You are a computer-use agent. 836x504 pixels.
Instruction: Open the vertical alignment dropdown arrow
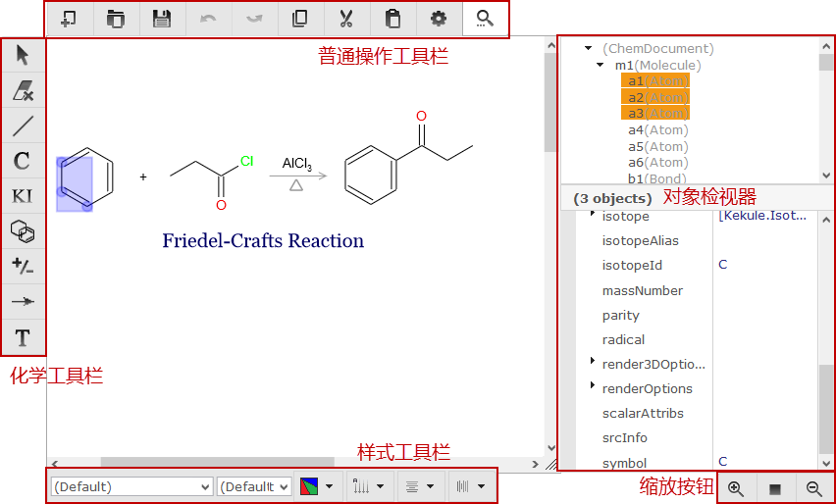click(482, 486)
